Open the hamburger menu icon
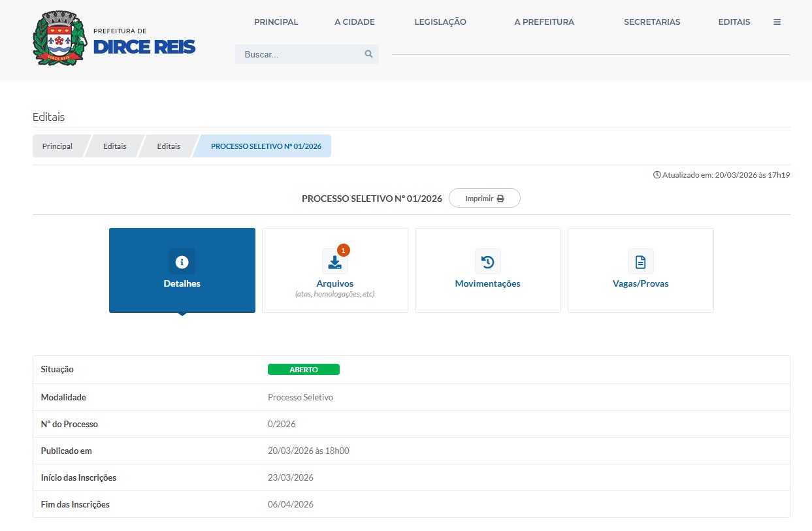 tap(777, 22)
